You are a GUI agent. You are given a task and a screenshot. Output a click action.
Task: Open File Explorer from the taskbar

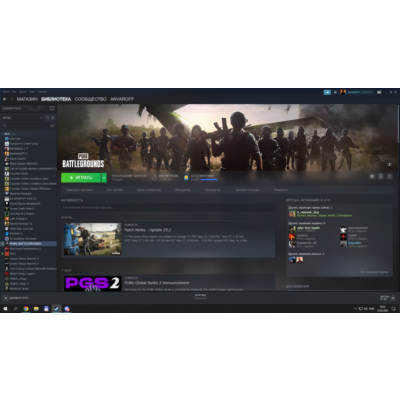(36, 309)
